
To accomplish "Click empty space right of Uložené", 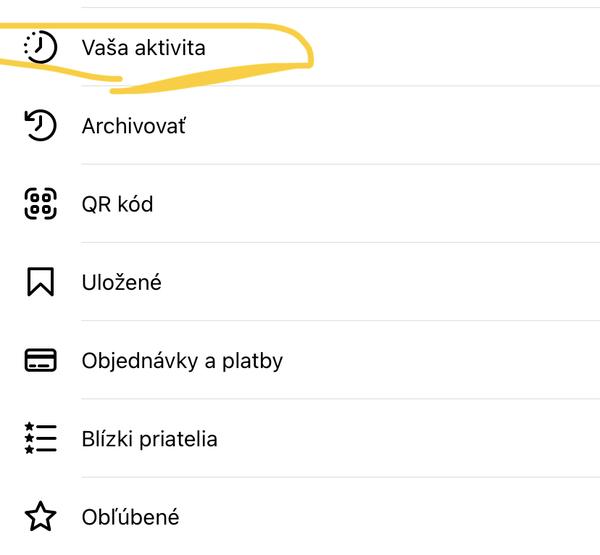I will 400,282.
